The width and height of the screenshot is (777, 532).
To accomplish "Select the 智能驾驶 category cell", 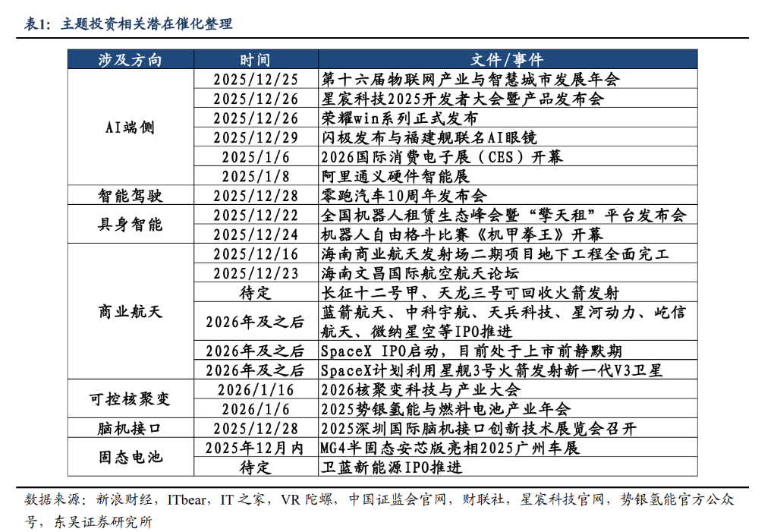I will (131, 195).
